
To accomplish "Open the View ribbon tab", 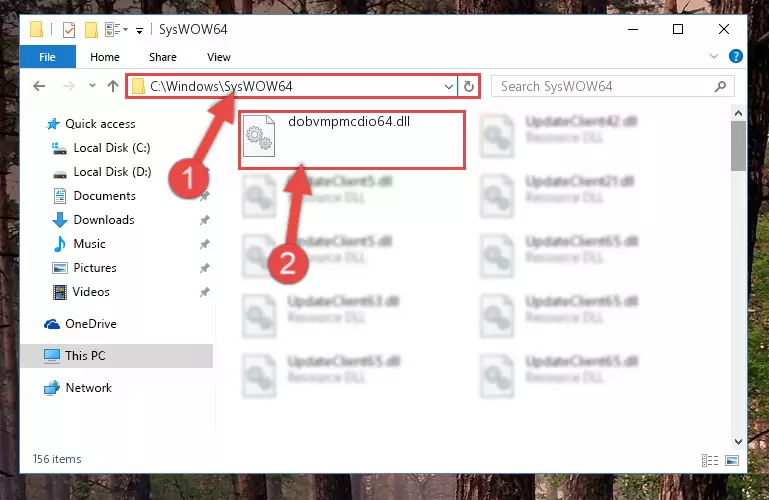I will click(x=219, y=57).
